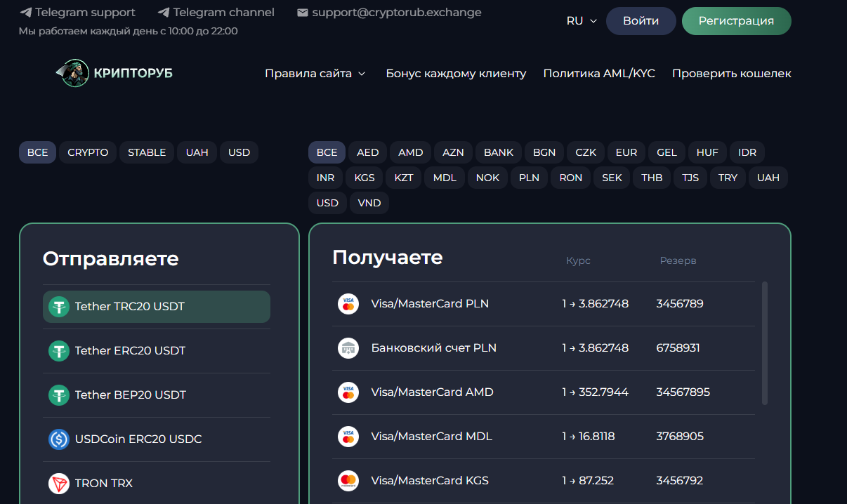Select the AZN receive filter
The image size is (847, 504).
pyautogui.click(x=453, y=152)
